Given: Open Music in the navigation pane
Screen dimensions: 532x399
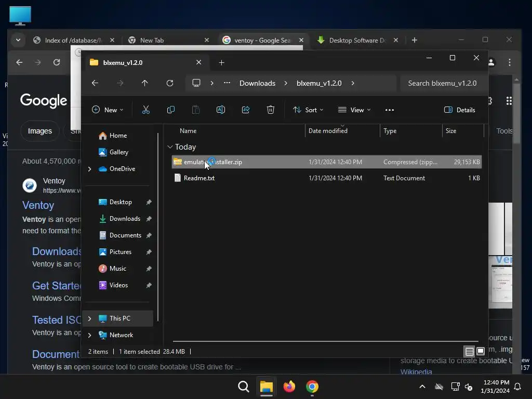Looking at the screenshot, I should [x=117, y=269].
